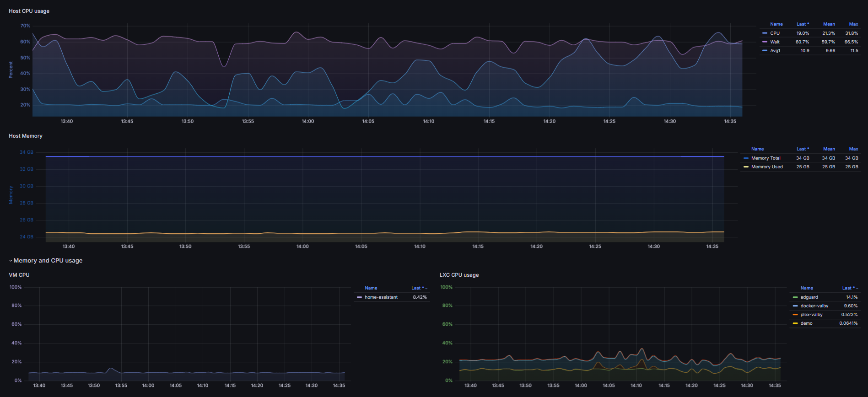
Task: Toggle the home-assistant legend entry
Action: (x=381, y=297)
